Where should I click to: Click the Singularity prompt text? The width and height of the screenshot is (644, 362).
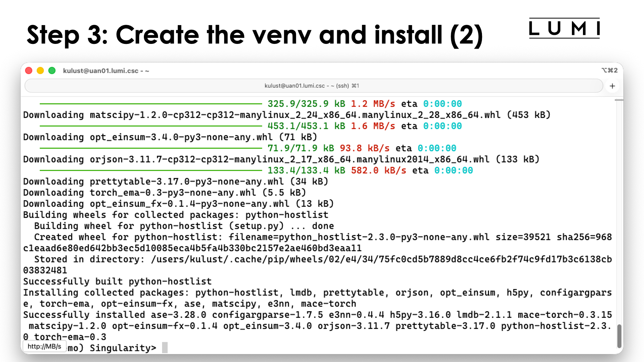click(x=122, y=348)
